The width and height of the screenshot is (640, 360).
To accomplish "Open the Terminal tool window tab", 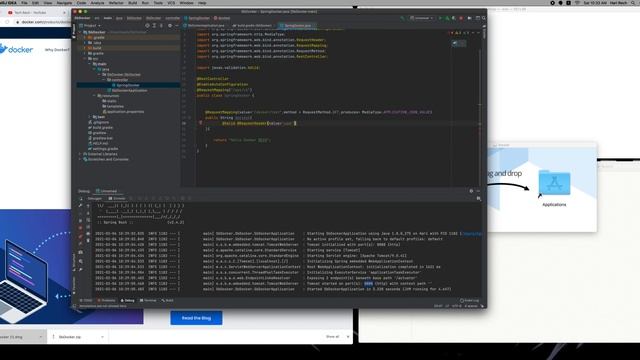I will (x=148, y=300).
